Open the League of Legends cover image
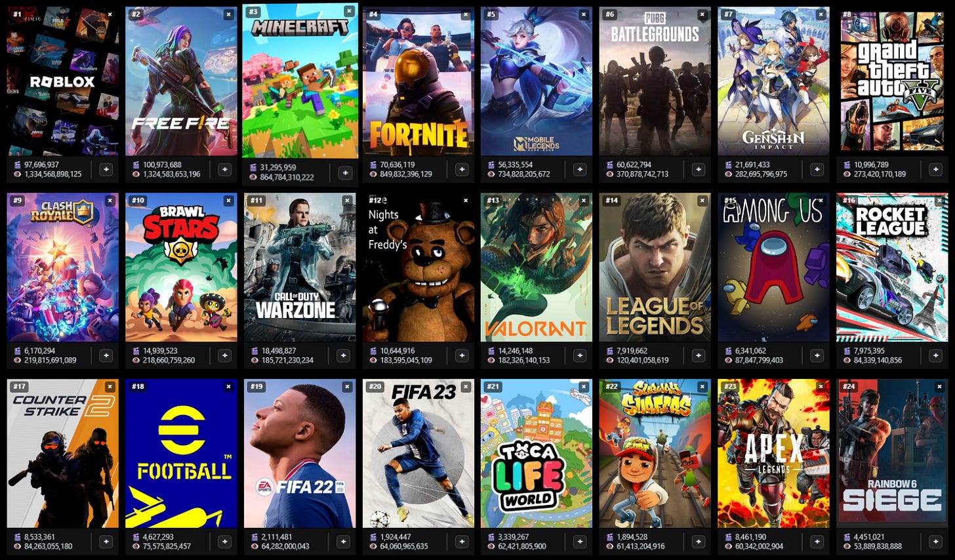955x560 pixels. [x=655, y=268]
